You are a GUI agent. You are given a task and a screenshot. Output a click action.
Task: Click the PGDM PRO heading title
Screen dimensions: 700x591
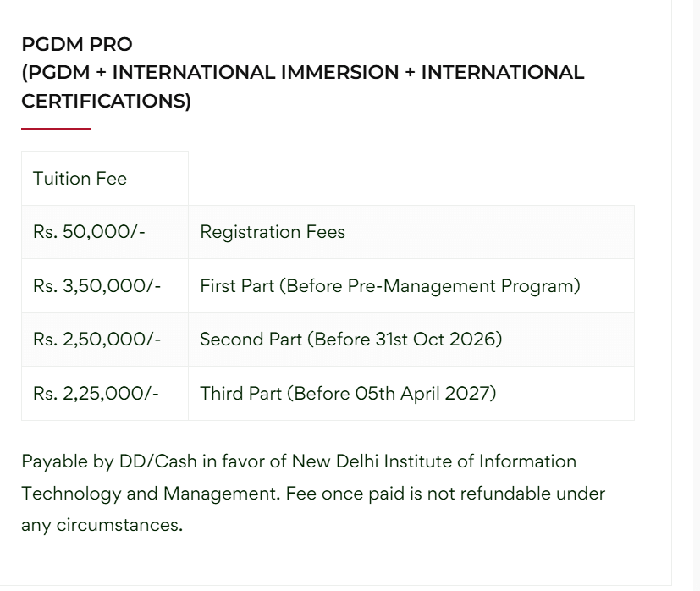pos(77,44)
